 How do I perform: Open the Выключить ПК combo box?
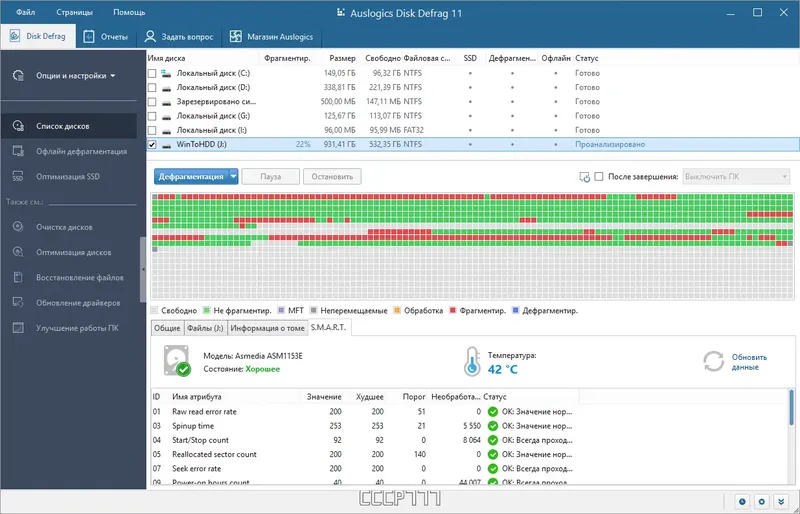[x=736, y=177]
